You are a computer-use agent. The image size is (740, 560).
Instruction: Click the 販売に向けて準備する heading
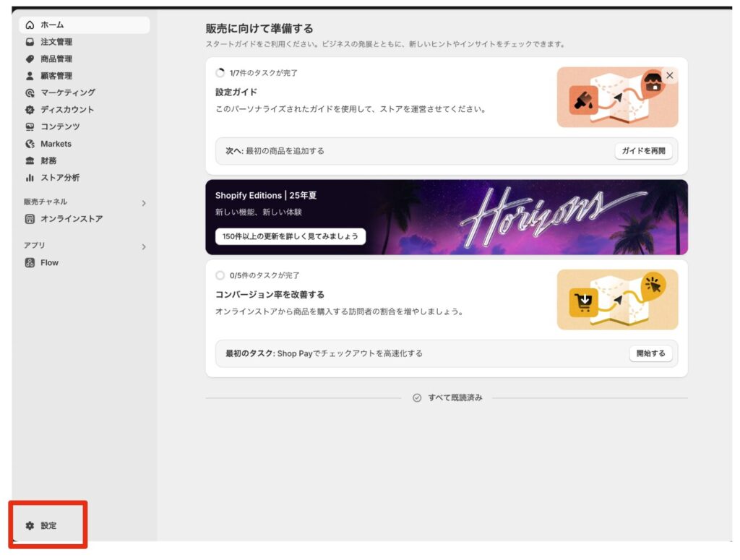(x=259, y=28)
